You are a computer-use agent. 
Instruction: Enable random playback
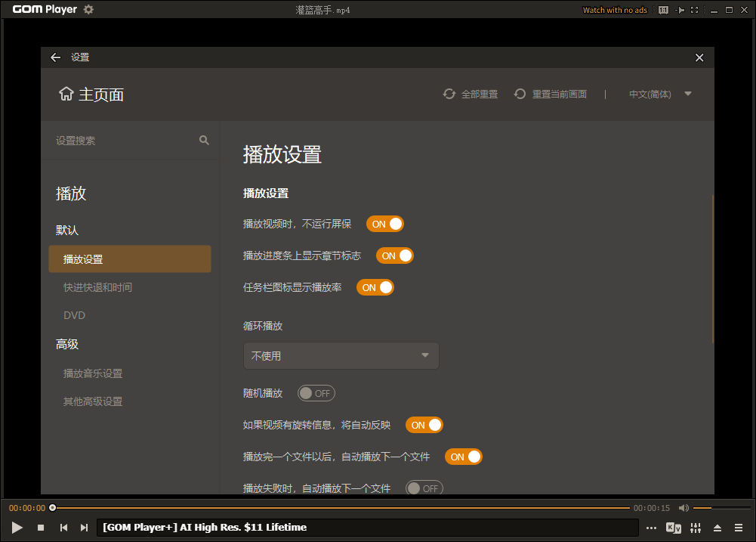pos(316,392)
